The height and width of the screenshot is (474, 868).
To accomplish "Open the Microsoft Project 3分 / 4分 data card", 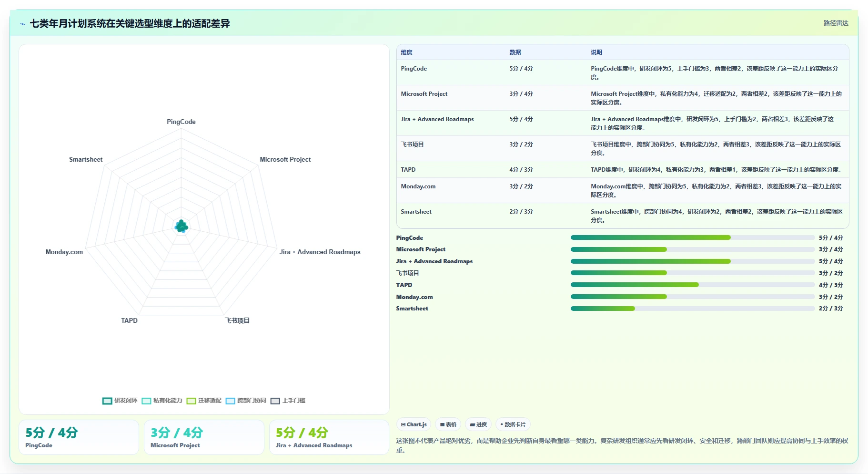I will pos(204,437).
